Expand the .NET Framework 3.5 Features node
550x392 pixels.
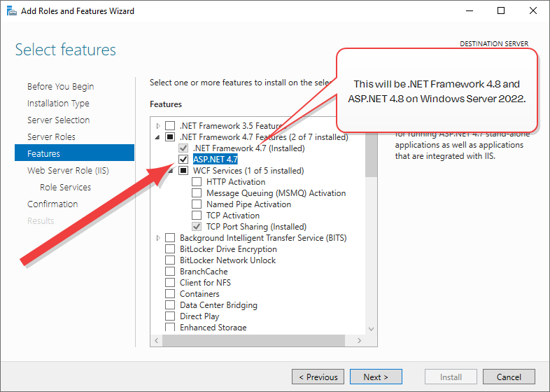(x=158, y=125)
